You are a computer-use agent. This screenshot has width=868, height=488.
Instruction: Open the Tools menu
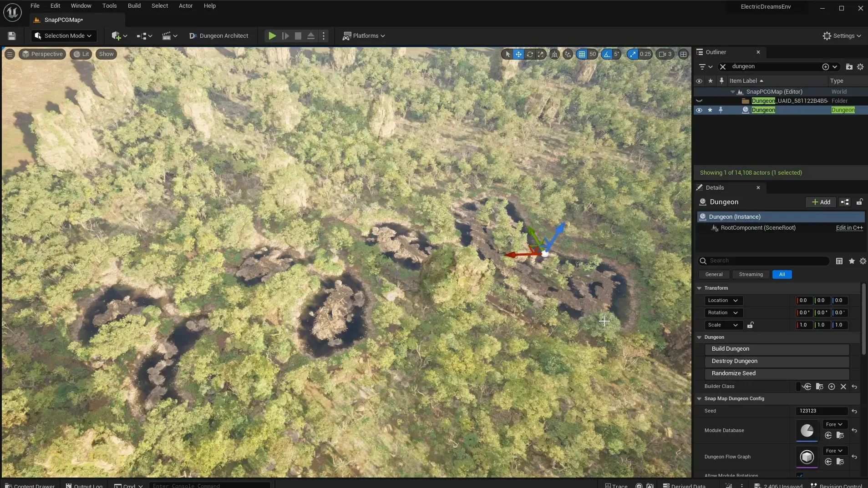point(109,6)
